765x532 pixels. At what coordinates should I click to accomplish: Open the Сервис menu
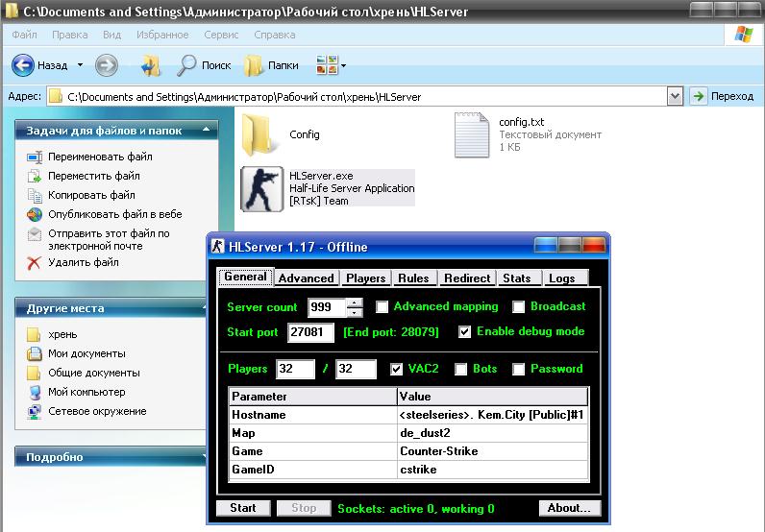[221, 35]
